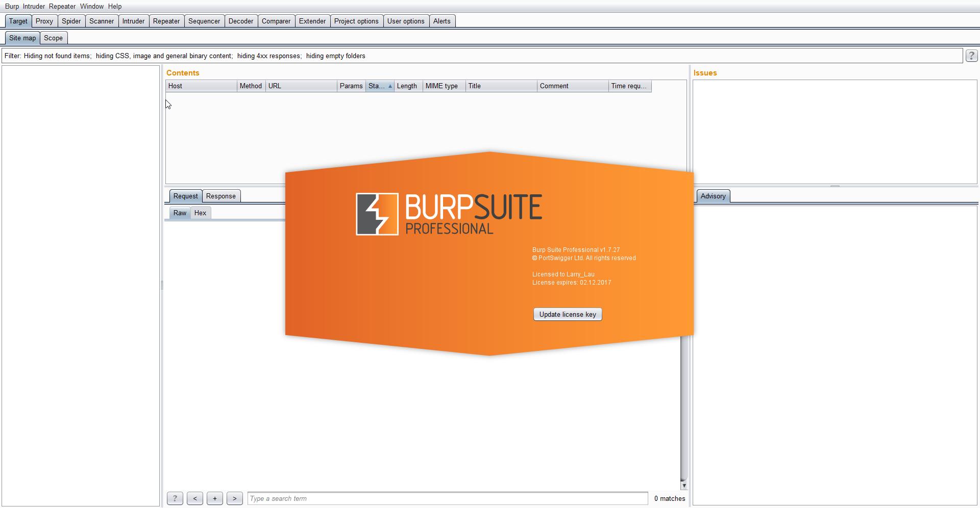Switch to the Extender tab
Viewport: 980px width, 508px height.
(312, 21)
